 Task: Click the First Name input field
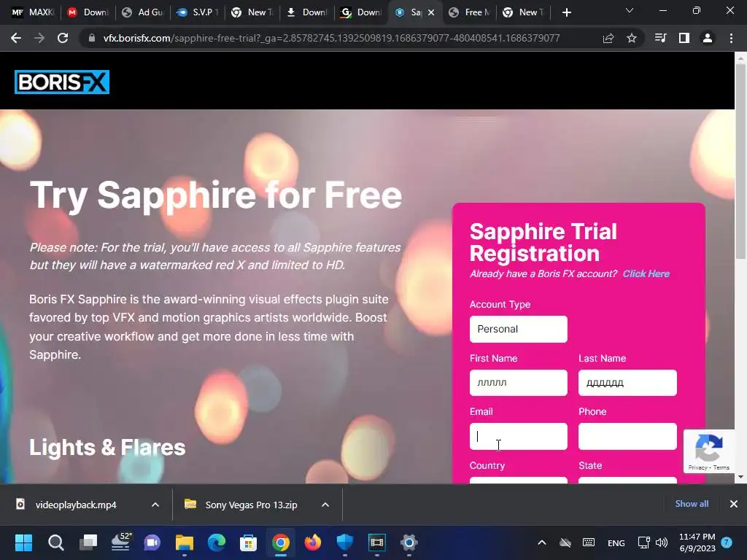[519, 383]
